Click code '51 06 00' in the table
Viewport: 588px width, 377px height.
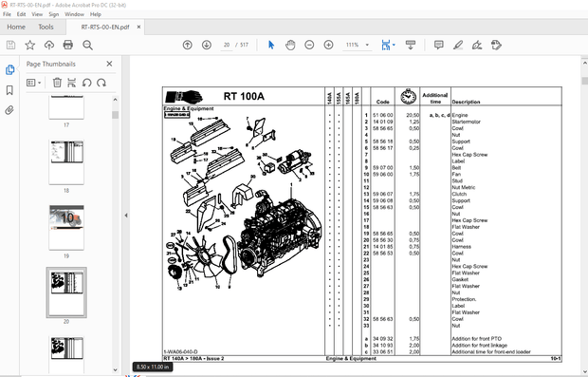382,115
